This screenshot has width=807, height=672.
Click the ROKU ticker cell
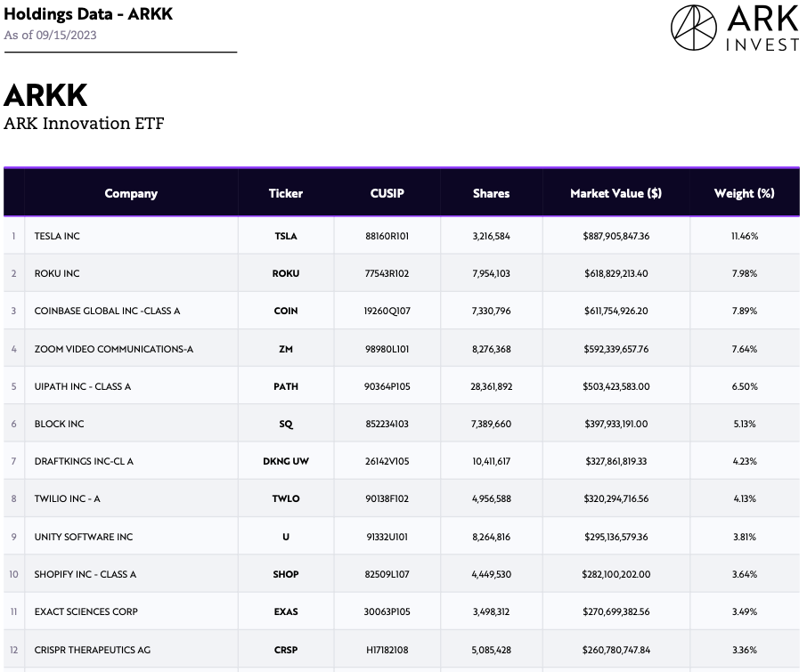286,273
